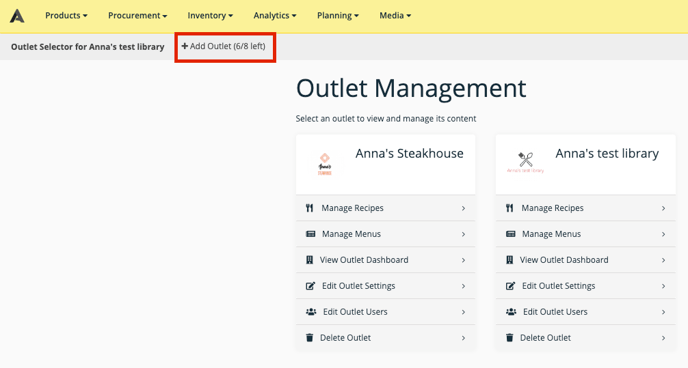The height and width of the screenshot is (368, 688).
Task: Open the Planning dropdown menu
Action: [338, 15]
